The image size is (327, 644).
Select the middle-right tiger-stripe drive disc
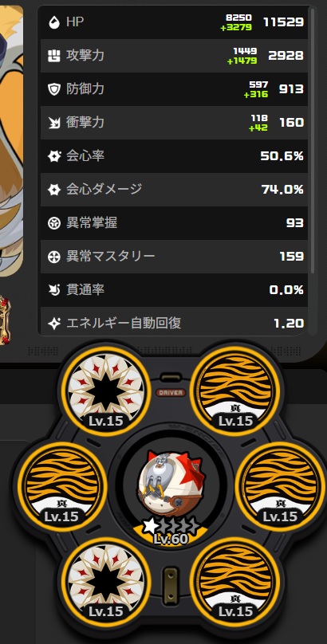point(280,486)
